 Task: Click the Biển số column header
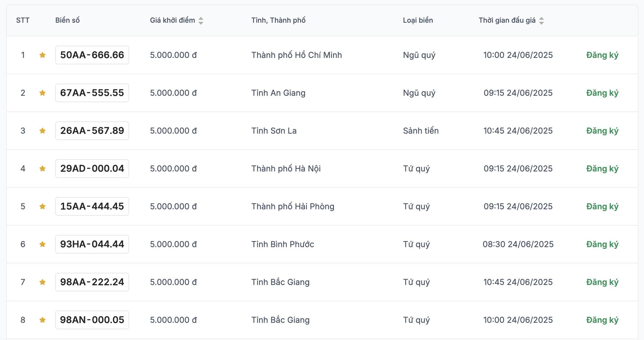(x=68, y=20)
